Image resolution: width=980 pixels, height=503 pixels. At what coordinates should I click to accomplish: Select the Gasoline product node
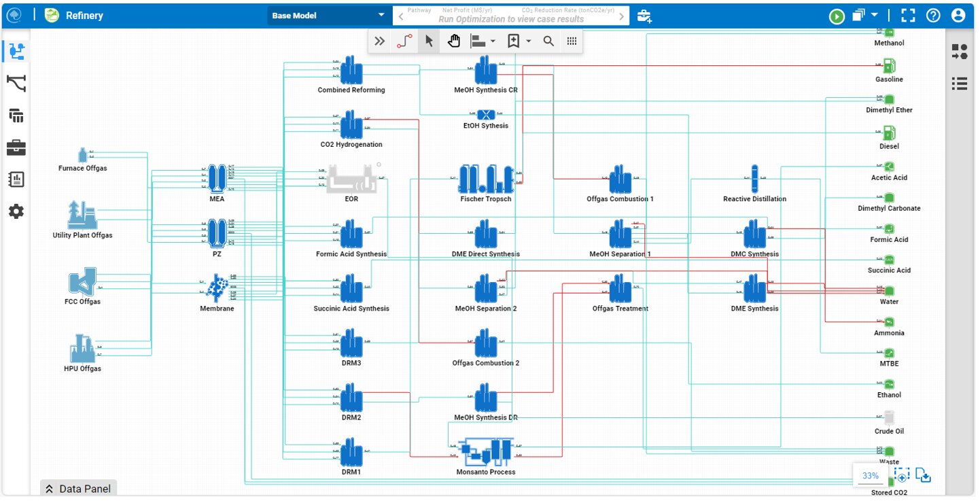(889, 66)
